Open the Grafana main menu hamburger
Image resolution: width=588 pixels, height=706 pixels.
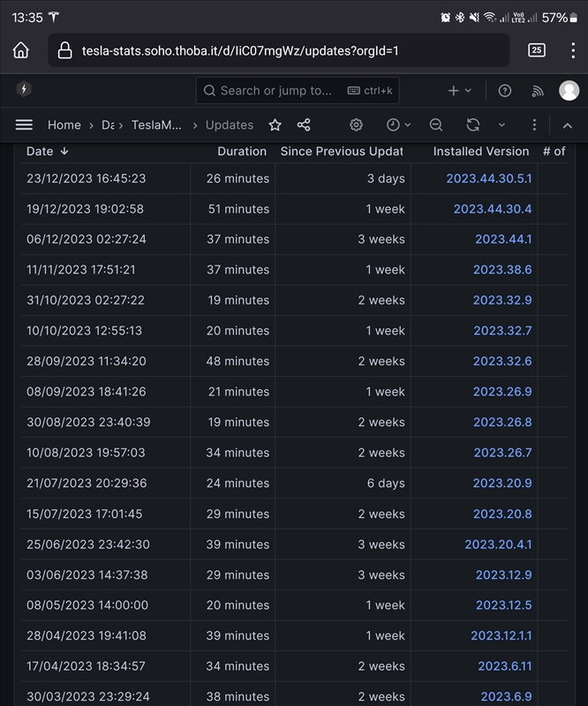click(x=24, y=124)
